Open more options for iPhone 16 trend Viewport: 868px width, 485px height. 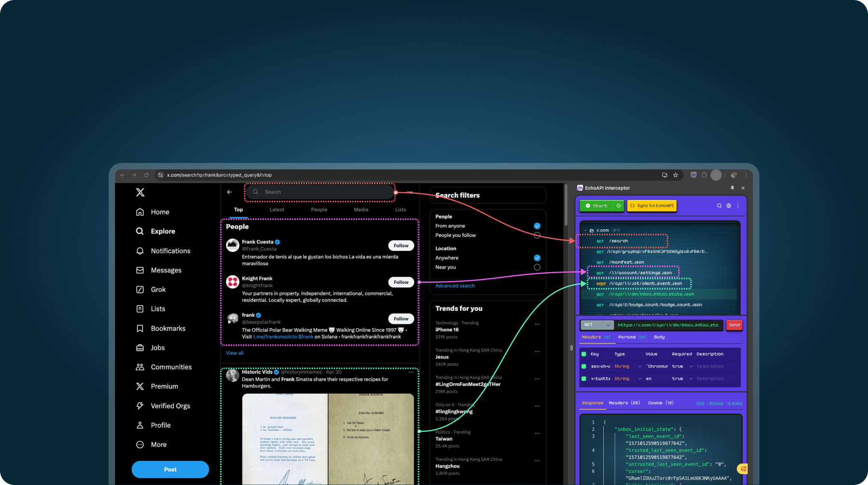[537, 324]
